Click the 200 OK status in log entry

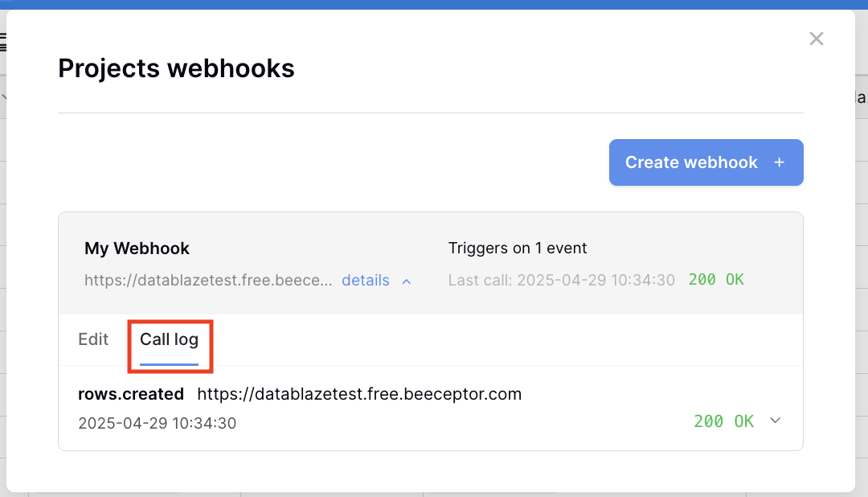pyautogui.click(x=723, y=421)
